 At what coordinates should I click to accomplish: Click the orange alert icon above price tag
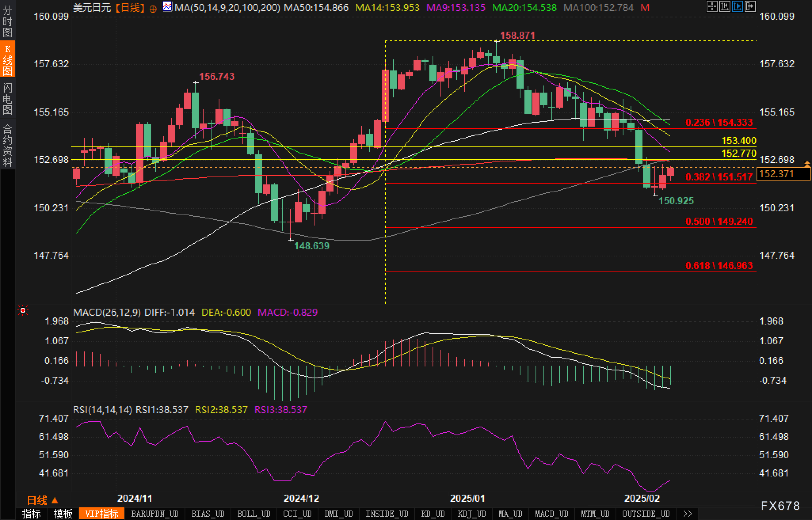(807, 163)
